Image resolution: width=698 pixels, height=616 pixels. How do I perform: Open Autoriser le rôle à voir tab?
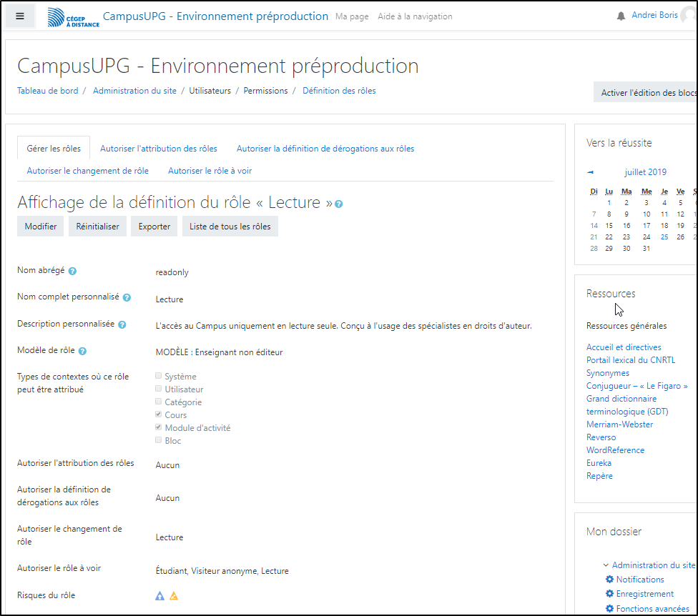[x=210, y=171]
